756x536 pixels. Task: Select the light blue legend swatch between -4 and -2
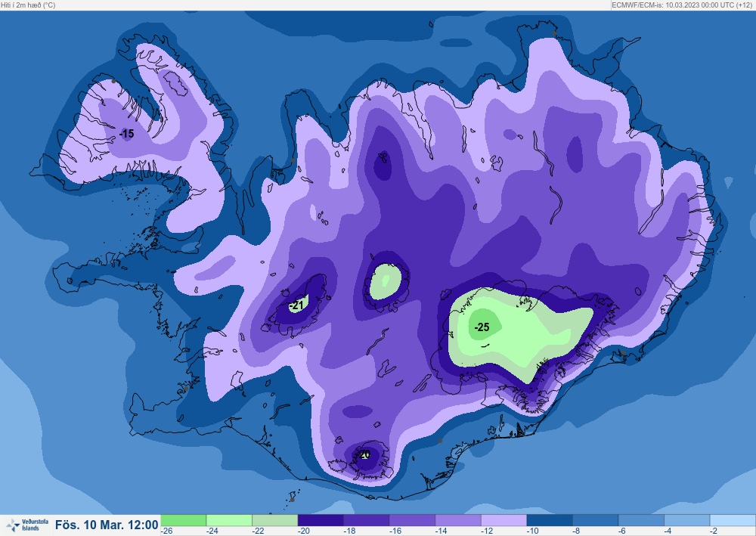[687, 521]
